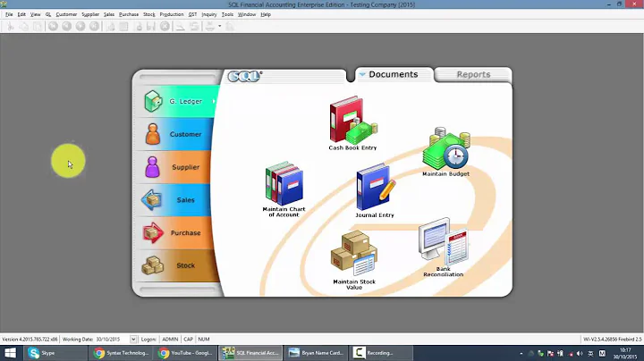
Task: Switch to the Documents tab
Action: pyautogui.click(x=394, y=74)
